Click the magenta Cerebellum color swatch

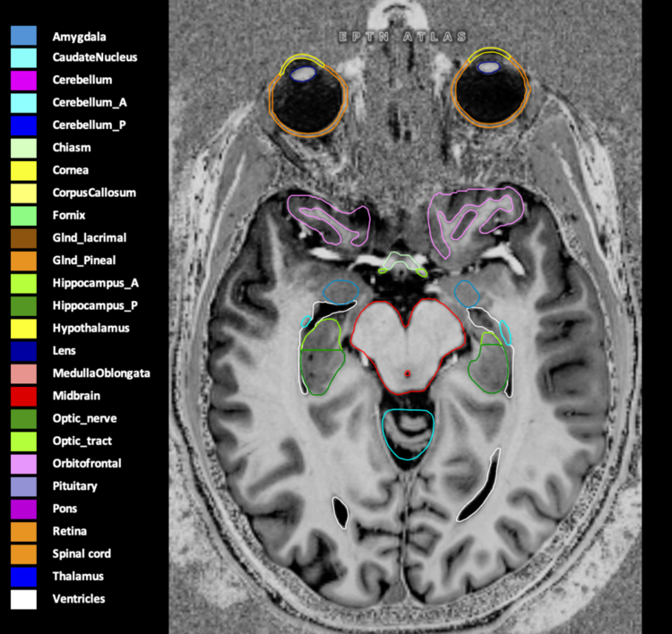(x=23, y=81)
